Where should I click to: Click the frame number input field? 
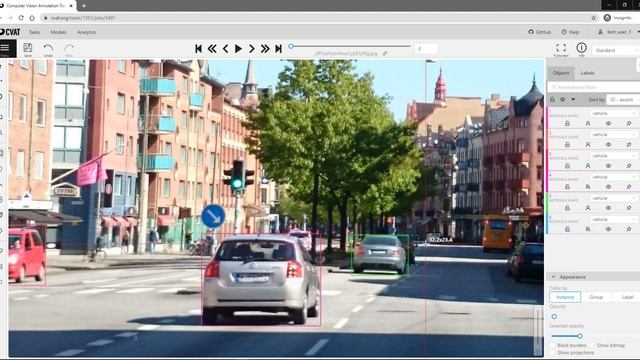[x=426, y=49]
